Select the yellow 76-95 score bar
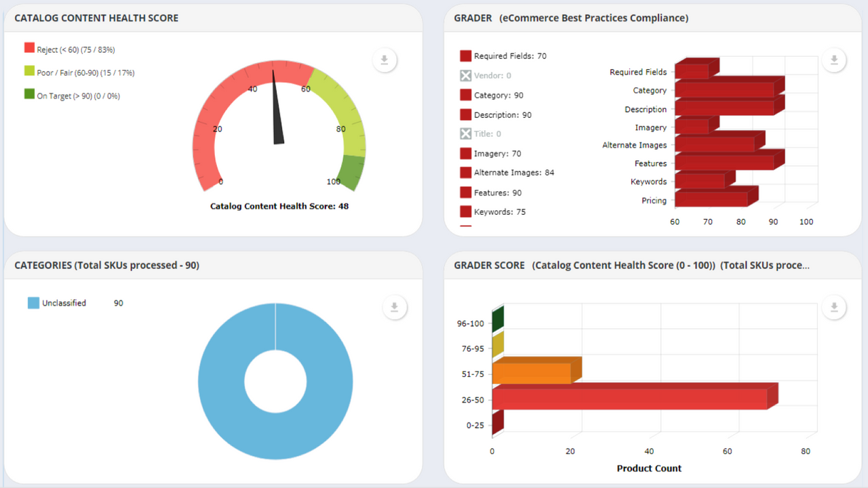 click(498, 346)
